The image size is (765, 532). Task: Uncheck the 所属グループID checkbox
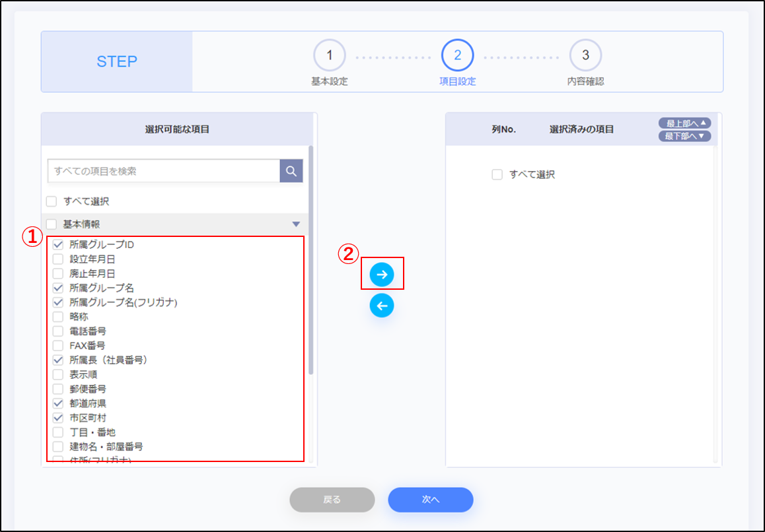pos(58,245)
